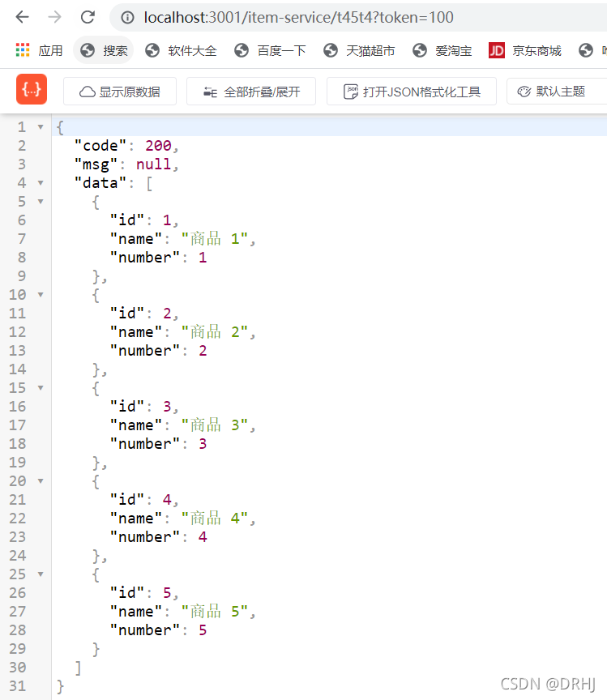This screenshot has width=607, height=700.
Task: Click the id value 1 on line 6
Action: (167, 220)
